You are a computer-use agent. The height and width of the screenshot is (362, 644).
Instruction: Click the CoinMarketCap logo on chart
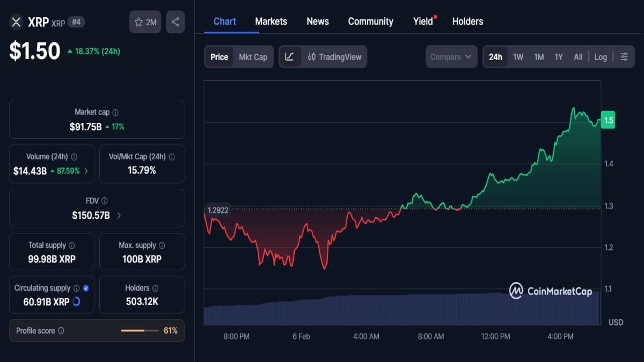point(551,291)
